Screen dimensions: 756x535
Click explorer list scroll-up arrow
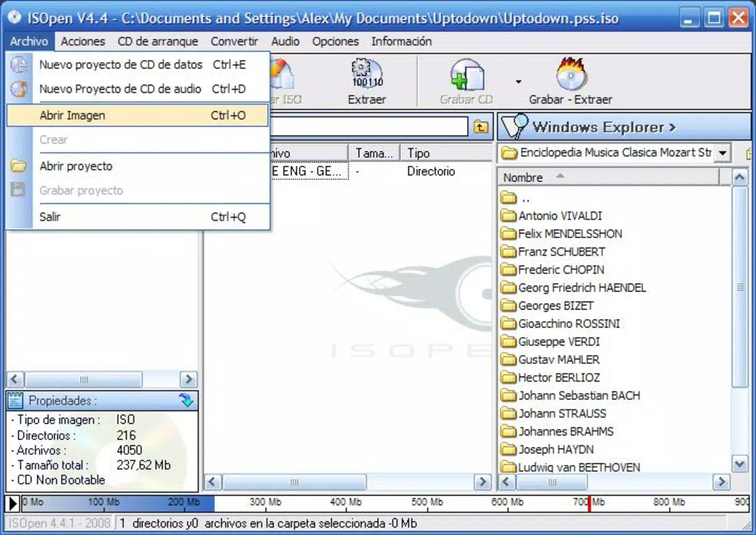click(x=739, y=177)
